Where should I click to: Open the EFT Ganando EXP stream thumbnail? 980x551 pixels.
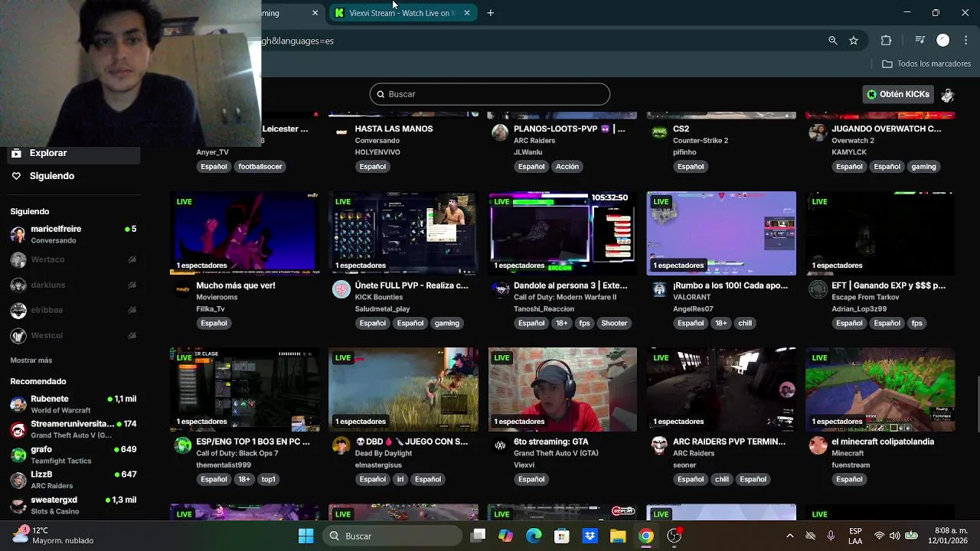pos(880,233)
